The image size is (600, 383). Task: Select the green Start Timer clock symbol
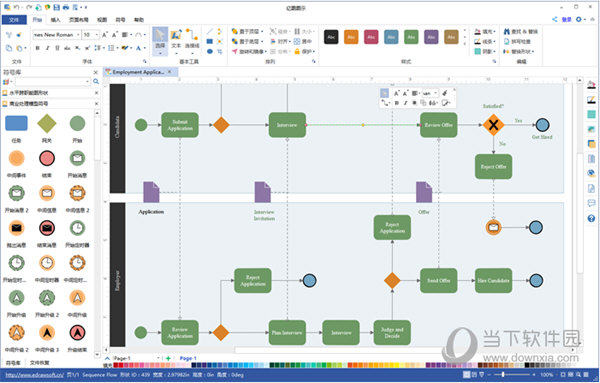[x=77, y=228]
